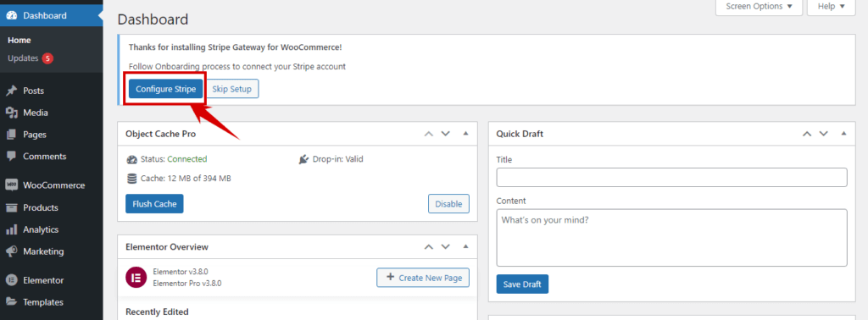Click the Drop-in plug icon
The width and height of the screenshot is (868, 320).
click(303, 159)
